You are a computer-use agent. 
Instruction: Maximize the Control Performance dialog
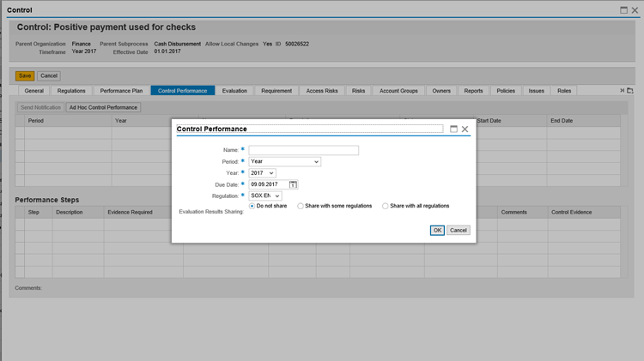[x=453, y=129]
